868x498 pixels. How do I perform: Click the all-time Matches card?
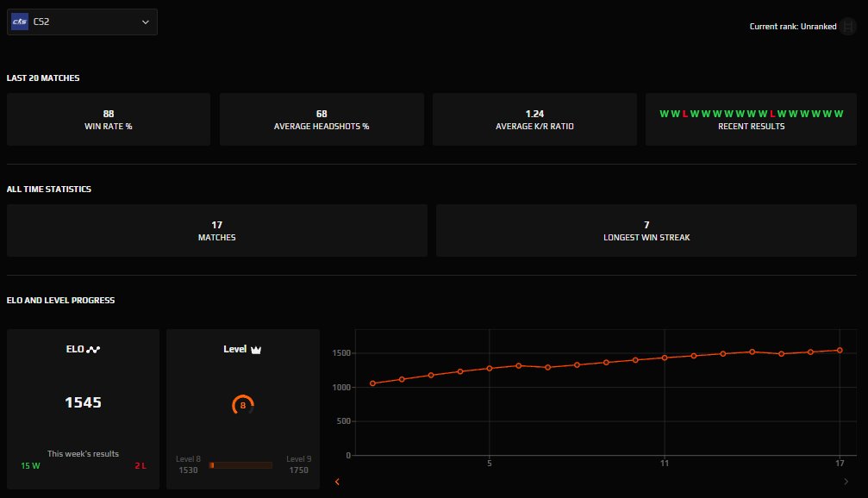(x=217, y=230)
